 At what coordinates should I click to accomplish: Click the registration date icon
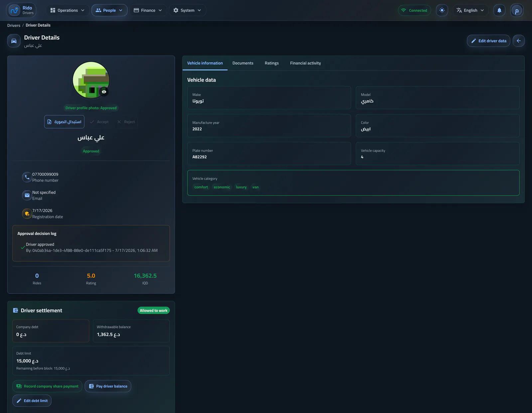click(x=27, y=214)
